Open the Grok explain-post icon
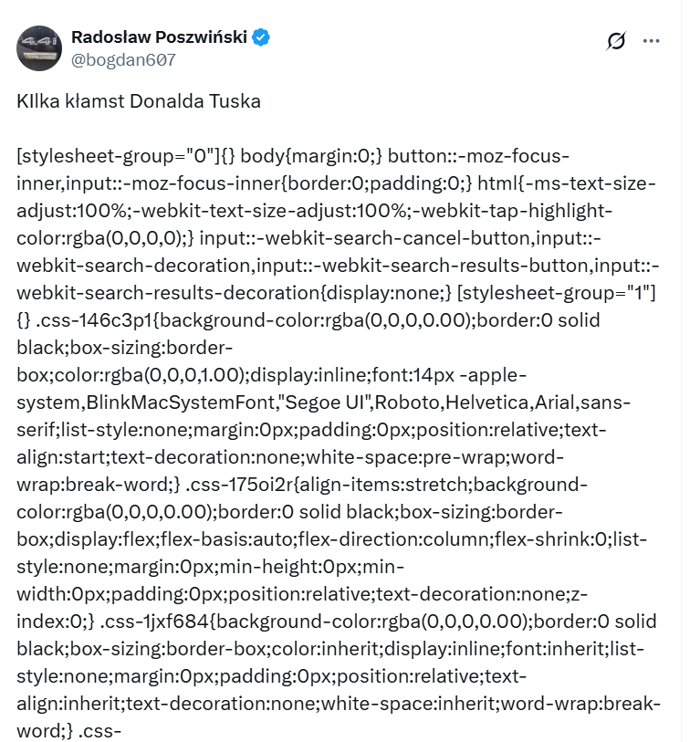 pos(616,40)
